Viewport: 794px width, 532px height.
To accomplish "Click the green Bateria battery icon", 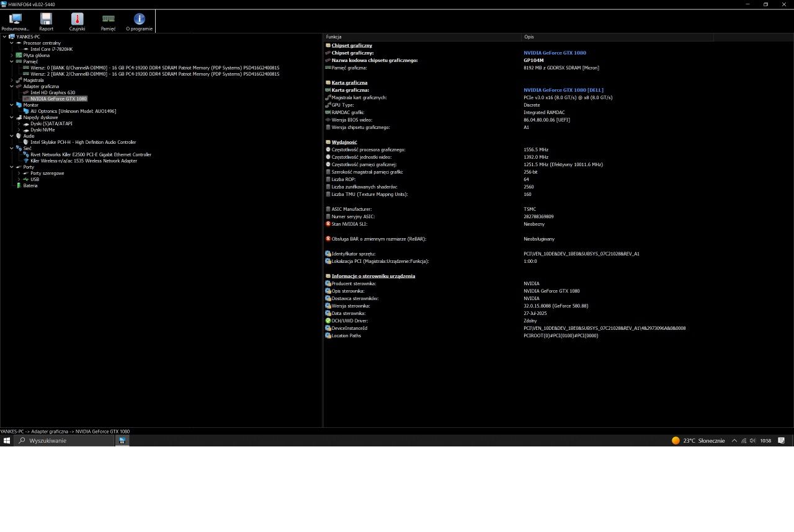I will pos(19,185).
